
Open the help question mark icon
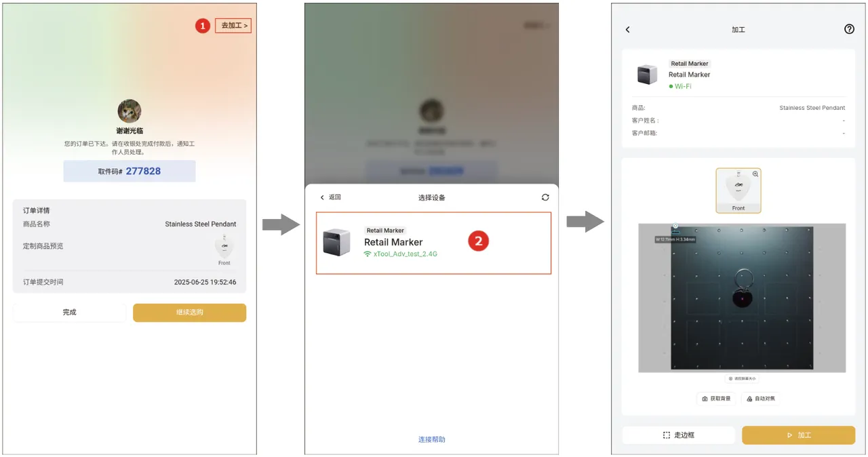849,29
